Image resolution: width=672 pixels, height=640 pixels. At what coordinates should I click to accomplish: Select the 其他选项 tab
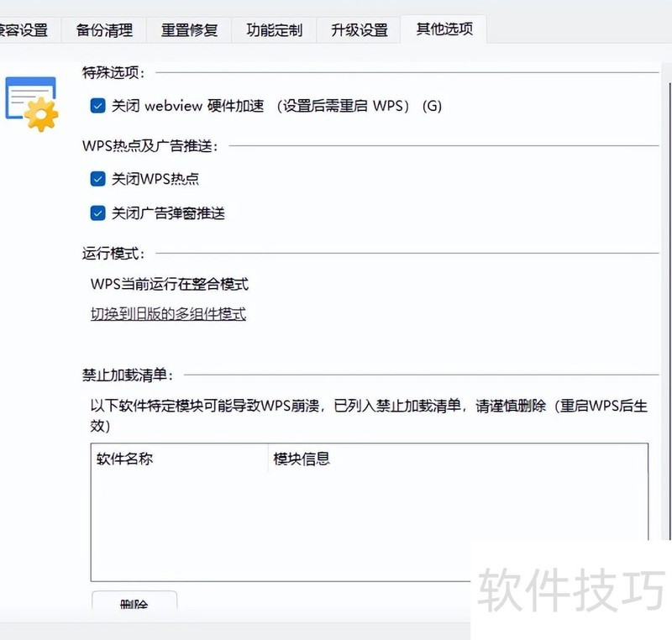(x=444, y=29)
